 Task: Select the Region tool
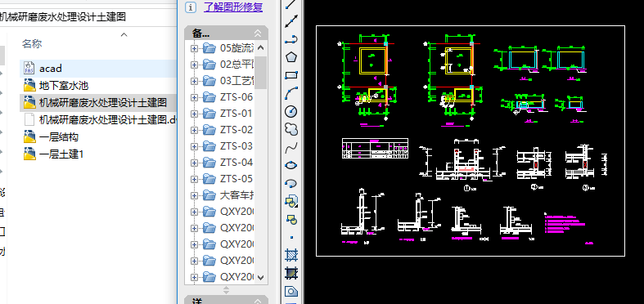point(291,291)
